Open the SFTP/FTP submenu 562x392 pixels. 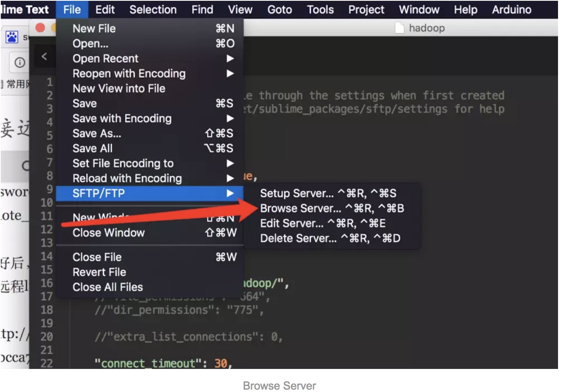150,193
